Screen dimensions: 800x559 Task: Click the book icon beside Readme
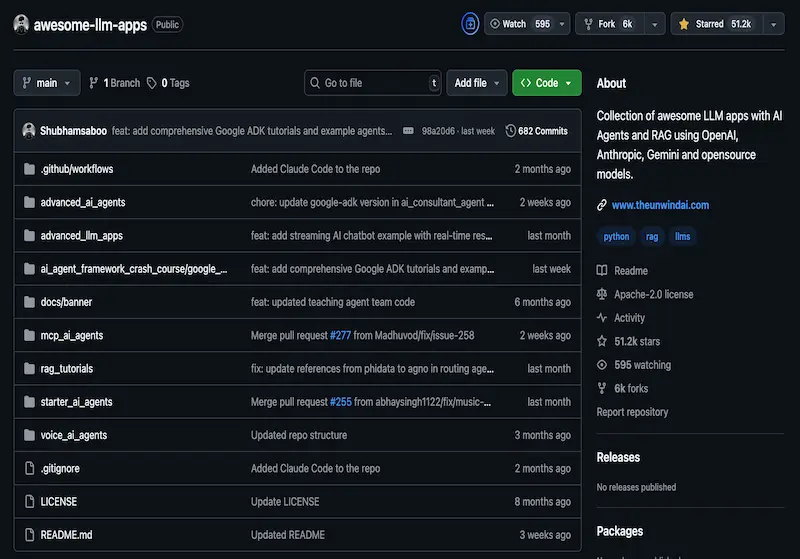pos(602,270)
